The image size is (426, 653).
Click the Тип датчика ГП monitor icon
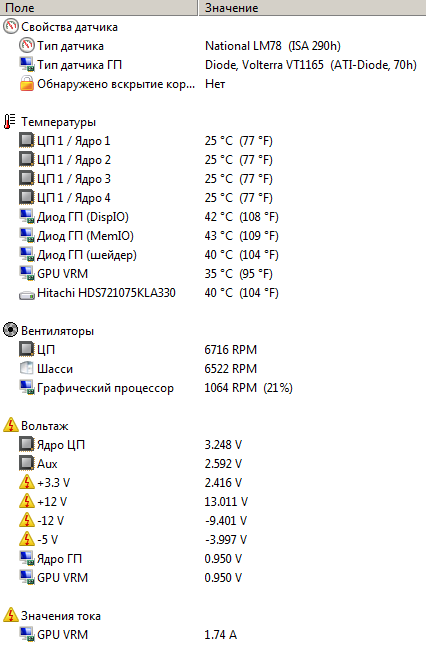(x=27, y=65)
